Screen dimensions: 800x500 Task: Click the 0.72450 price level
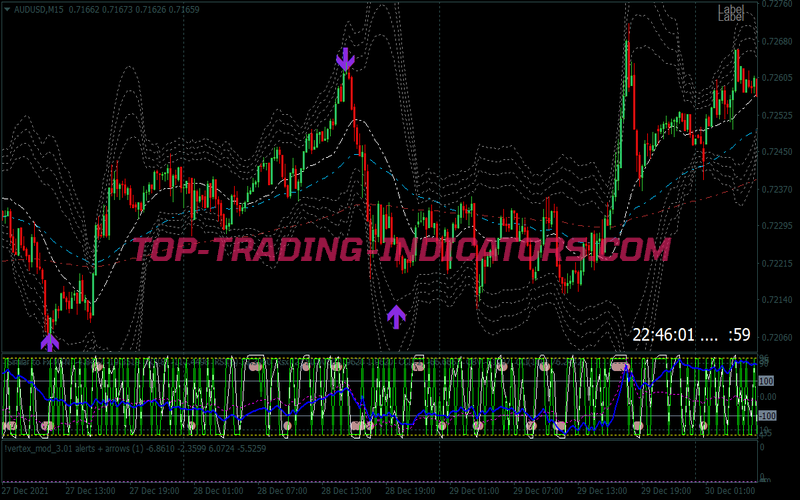click(778, 152)
